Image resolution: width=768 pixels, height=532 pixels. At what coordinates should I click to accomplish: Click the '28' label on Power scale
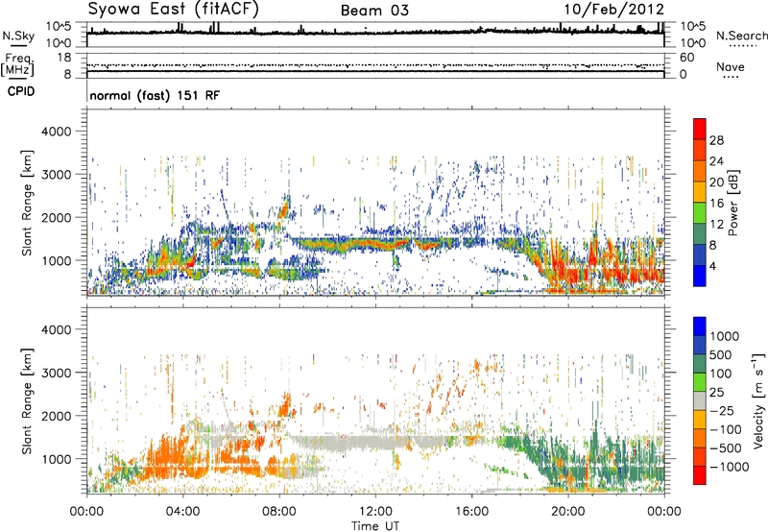click(x=716, y=140)
